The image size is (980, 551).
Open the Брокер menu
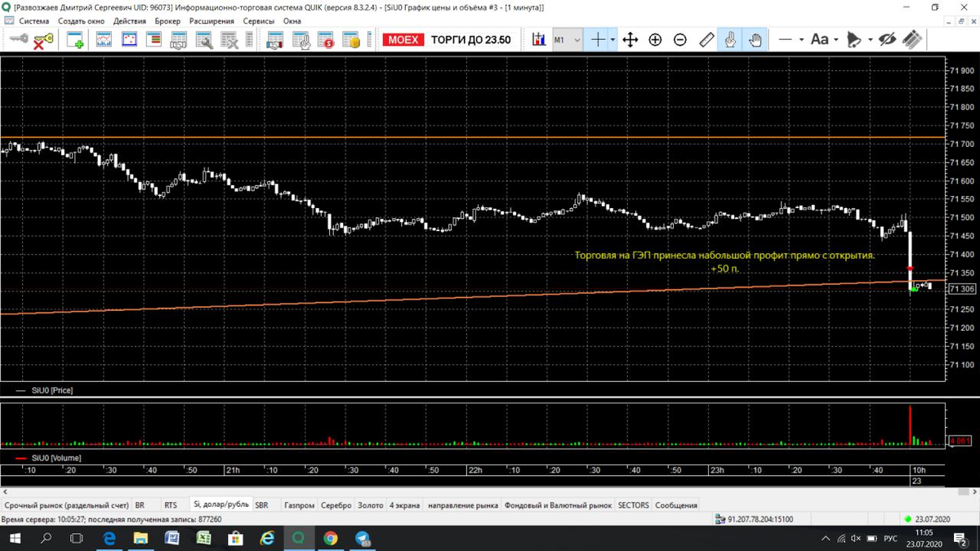(168, 21)
